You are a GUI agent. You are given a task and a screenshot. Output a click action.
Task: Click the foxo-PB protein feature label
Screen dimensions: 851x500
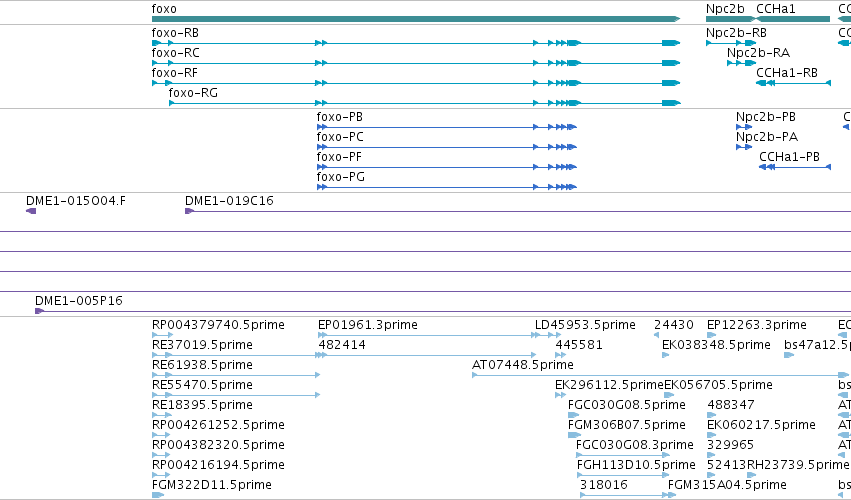coord(340,117)
